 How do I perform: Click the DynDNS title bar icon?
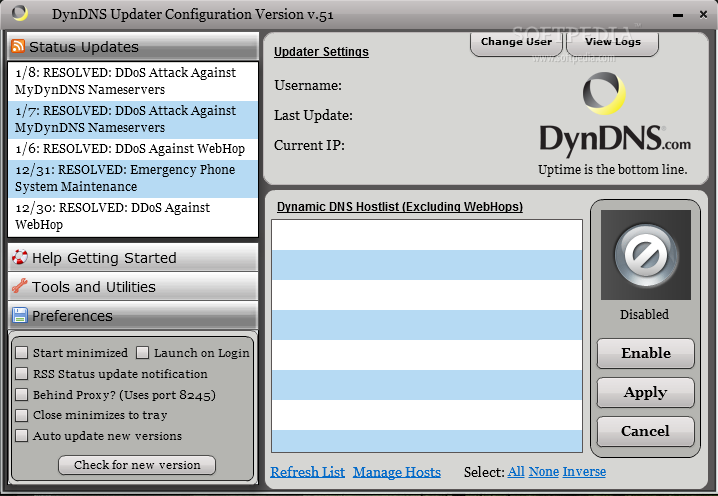(x=19, y=13)
